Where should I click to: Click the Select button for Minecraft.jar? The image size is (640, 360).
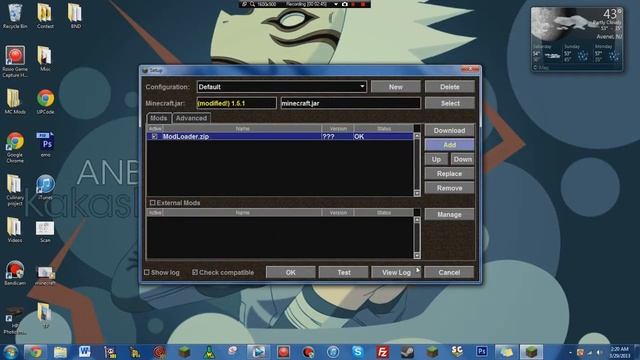coord(449,103)
